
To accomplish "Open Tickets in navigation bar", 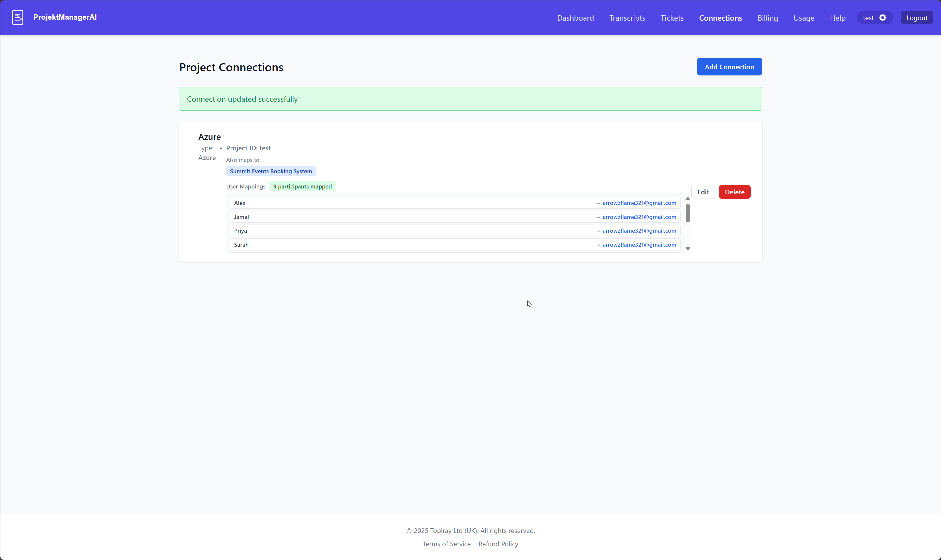I will click(x=672, y=18).
